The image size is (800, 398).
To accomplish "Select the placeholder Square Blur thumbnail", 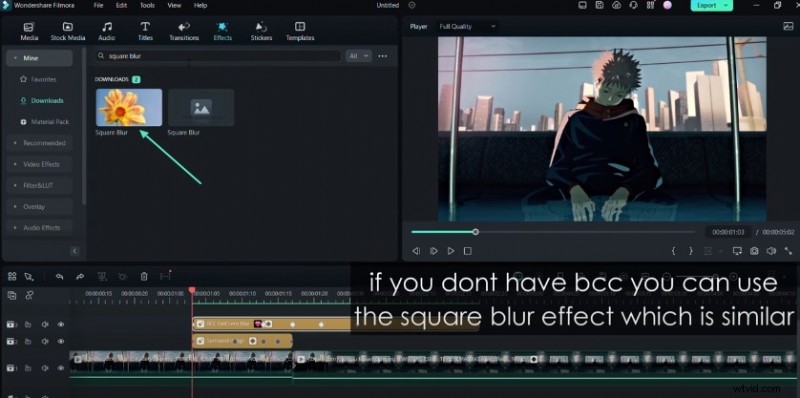I will [201, 107].
